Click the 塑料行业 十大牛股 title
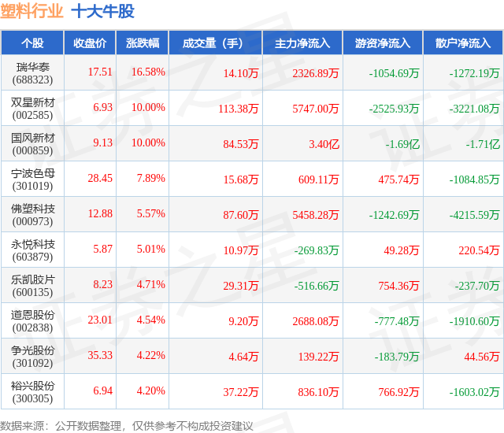The width and height of the screenshot is (504, 433). 67,12
